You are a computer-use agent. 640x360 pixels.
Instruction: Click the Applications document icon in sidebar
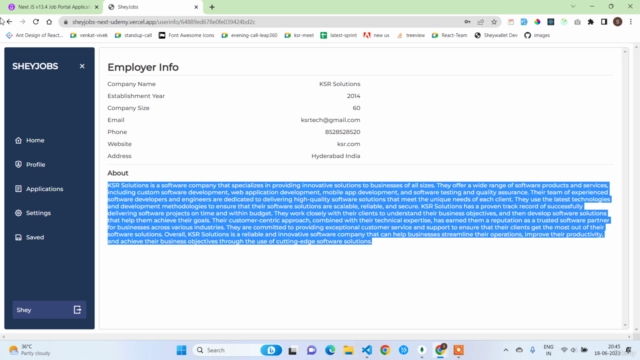click(18, 189)
